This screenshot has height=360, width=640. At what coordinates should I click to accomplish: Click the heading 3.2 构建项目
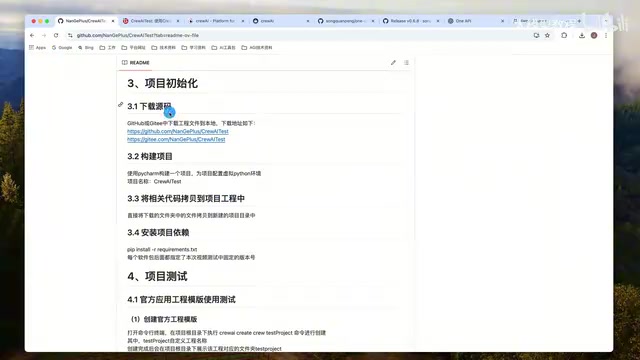click(x=150, y=157)
